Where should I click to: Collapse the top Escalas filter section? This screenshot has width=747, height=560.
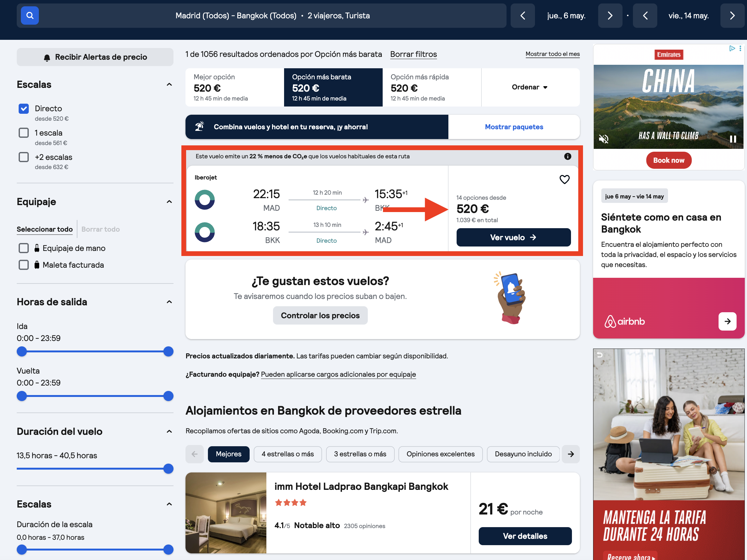tap(169, 84)
